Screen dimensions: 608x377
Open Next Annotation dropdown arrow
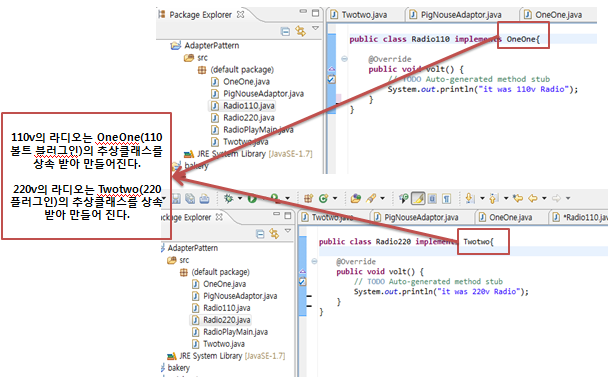tap(482, 199)
